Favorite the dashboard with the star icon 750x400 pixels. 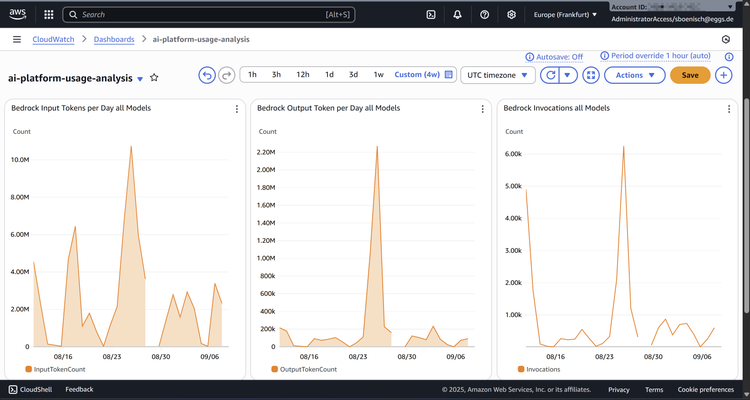pos(154,77)
